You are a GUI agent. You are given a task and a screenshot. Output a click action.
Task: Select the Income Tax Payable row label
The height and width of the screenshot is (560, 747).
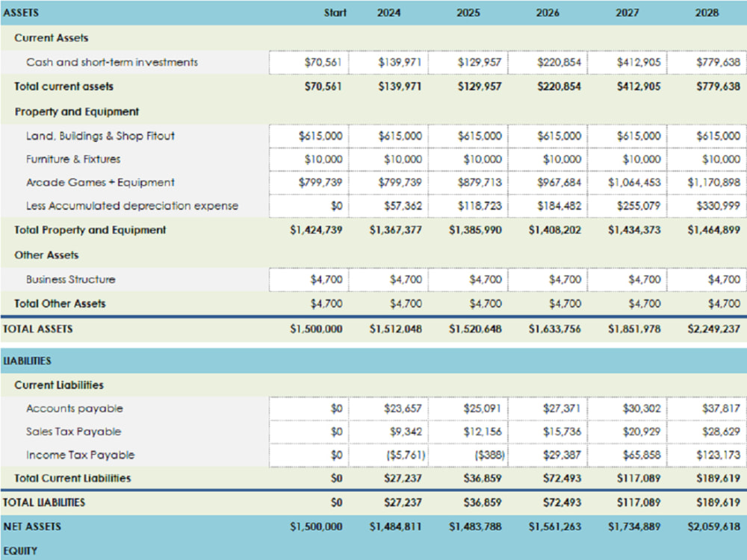tap(81, 455)
